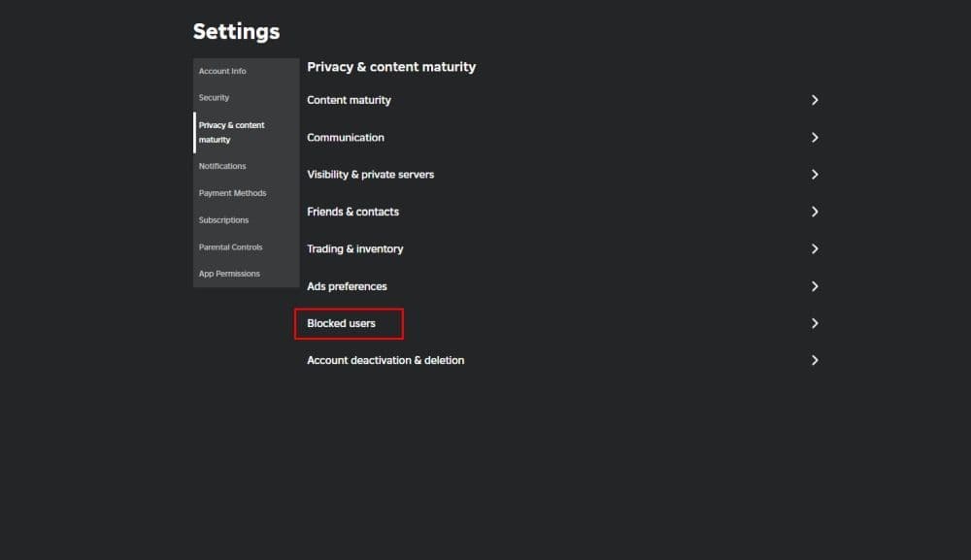The width and height of the screenshot is (971, 560).
Task: Click the Friends & contacts chevron
Action: 815,212
